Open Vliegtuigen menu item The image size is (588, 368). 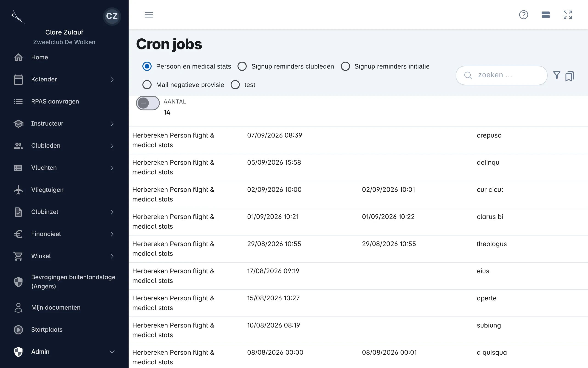click(64, 190)
